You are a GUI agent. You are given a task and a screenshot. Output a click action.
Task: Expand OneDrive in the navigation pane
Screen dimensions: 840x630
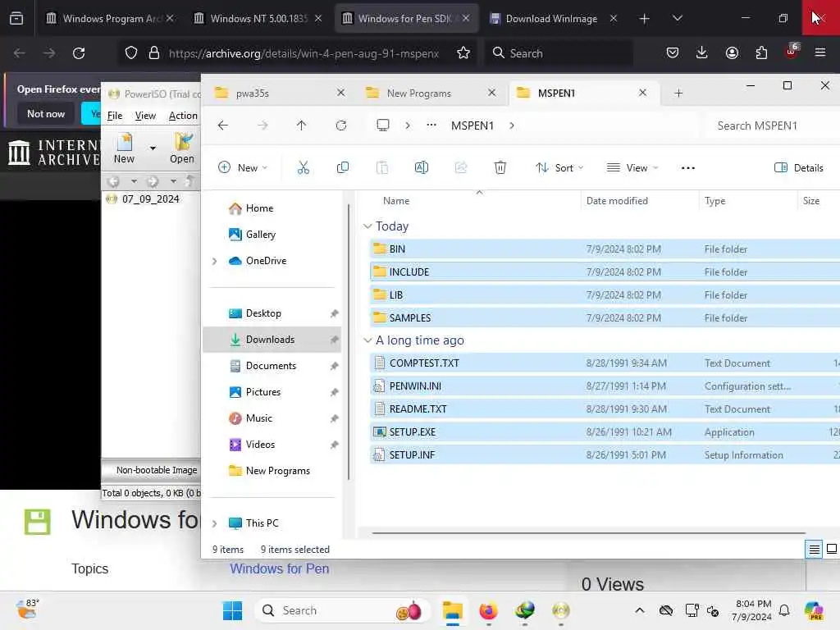(x=214, y=261)
